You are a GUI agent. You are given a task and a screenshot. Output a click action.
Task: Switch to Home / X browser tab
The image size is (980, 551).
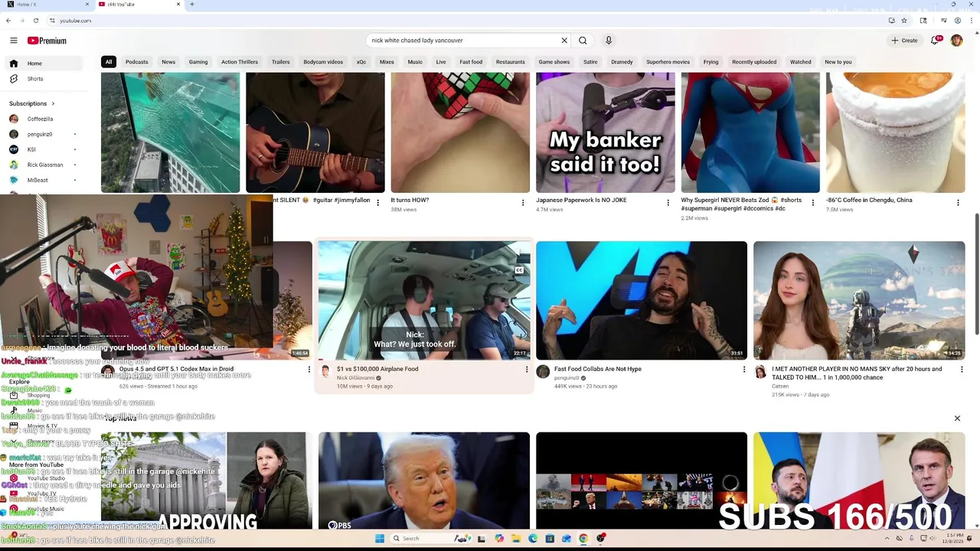point(46,5)
